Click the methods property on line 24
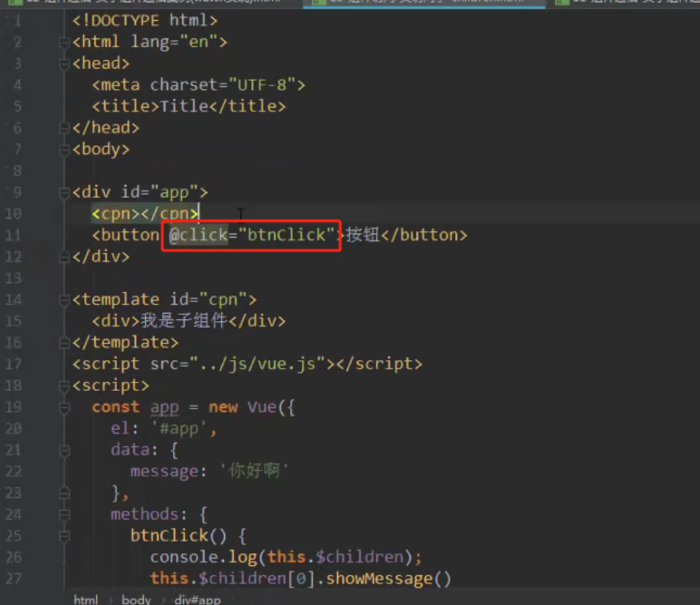Screen dimensions: 700x605 click(145, 515)
